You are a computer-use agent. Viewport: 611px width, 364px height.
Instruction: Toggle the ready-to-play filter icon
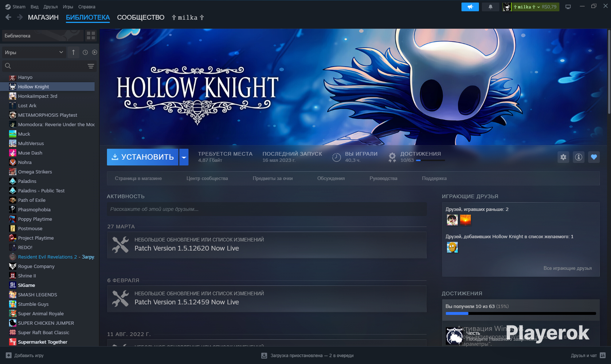click(94, 52)
